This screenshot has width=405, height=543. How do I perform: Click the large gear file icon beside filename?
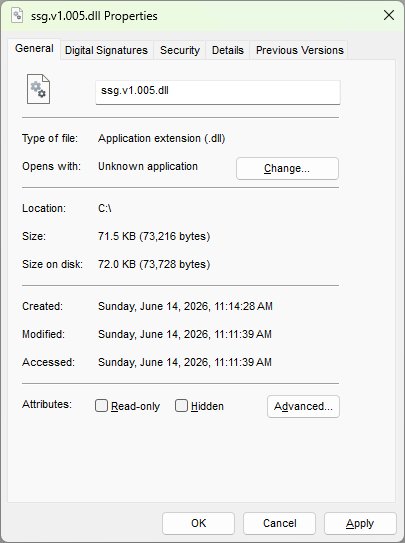tap(38, 89)
